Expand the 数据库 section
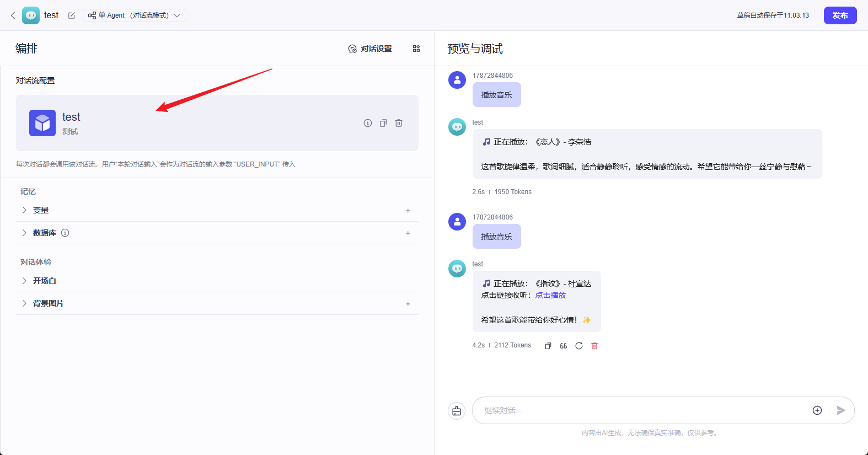Viewport: 868px width, 455px height. pyautogui.click(x=24, y=233)
